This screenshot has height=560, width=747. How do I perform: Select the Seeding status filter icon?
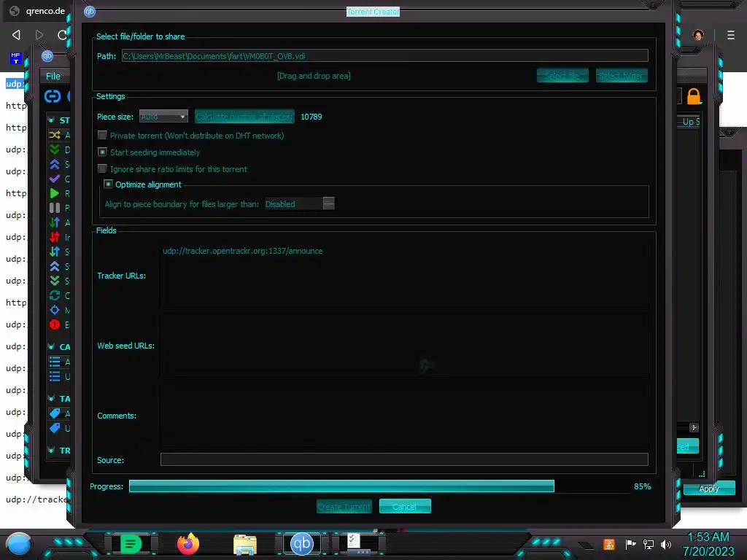click(x=54, y=164)
